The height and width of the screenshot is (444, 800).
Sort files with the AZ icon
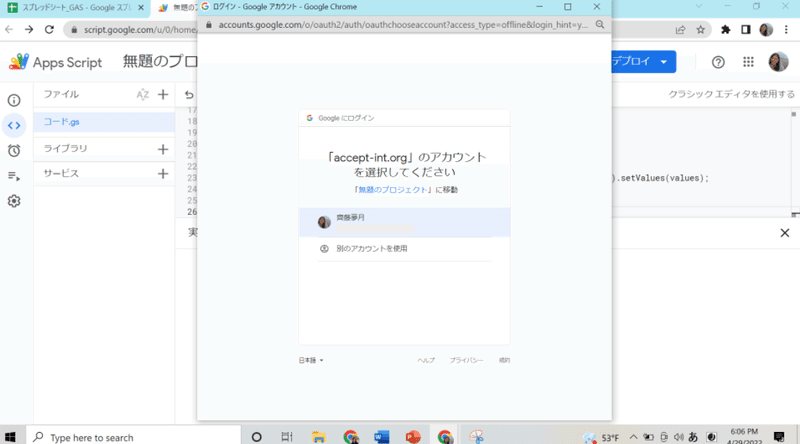click(142, 94)
